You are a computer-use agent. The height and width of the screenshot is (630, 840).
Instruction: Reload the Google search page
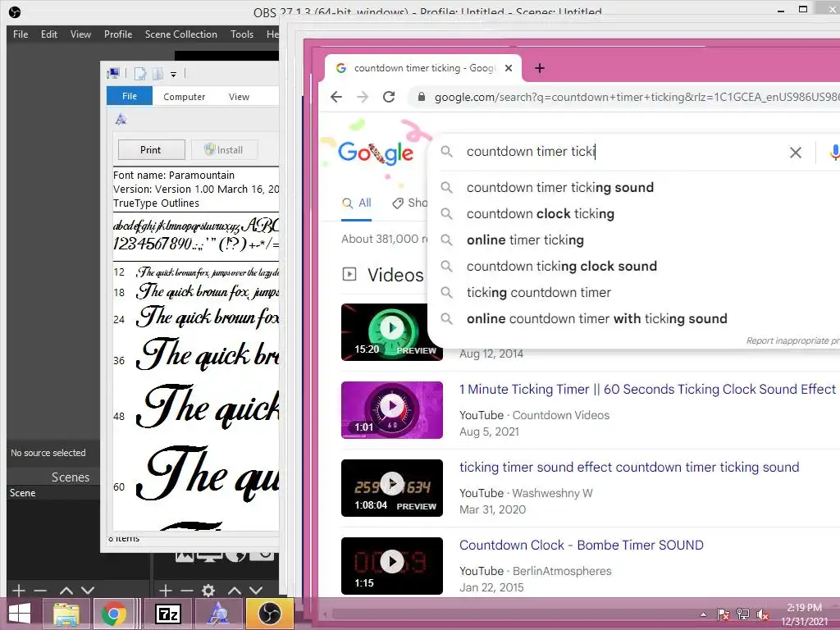389,97
